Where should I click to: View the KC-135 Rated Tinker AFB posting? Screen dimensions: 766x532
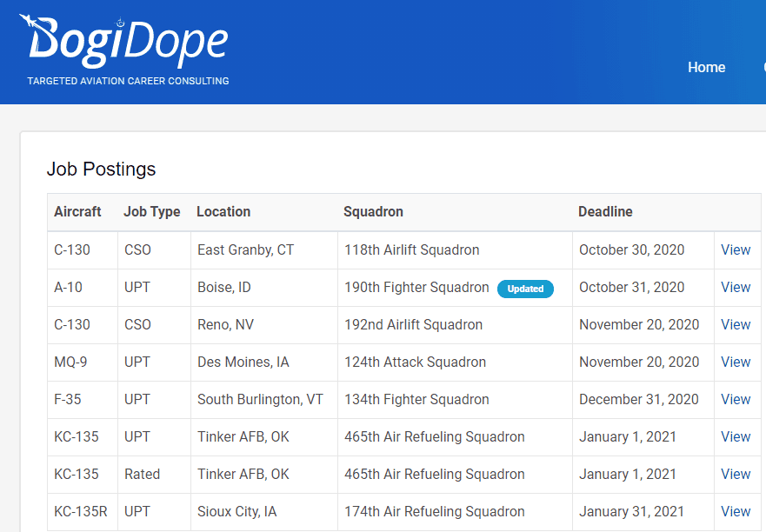point(736,474)
